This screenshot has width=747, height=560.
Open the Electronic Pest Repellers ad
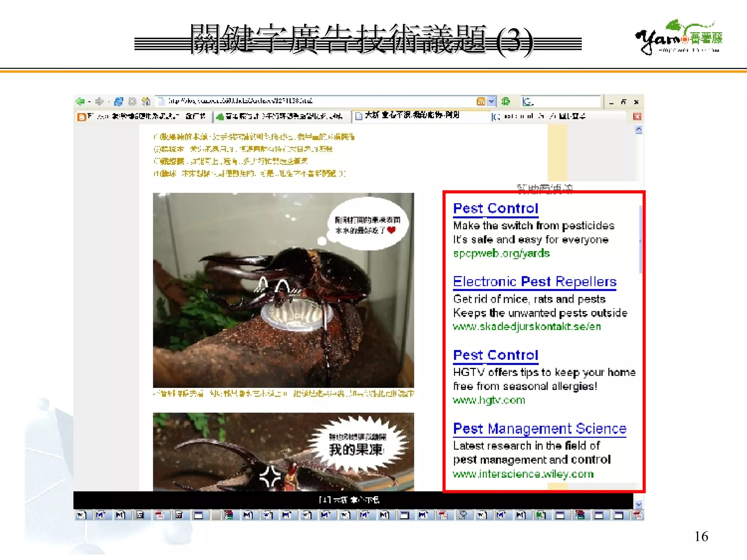pos(534,282)
